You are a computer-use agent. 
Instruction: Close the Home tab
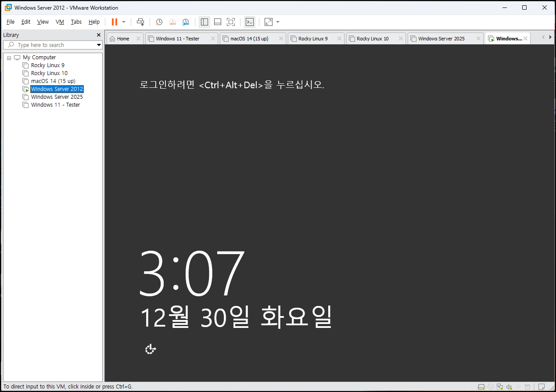[x=138, y=39]
